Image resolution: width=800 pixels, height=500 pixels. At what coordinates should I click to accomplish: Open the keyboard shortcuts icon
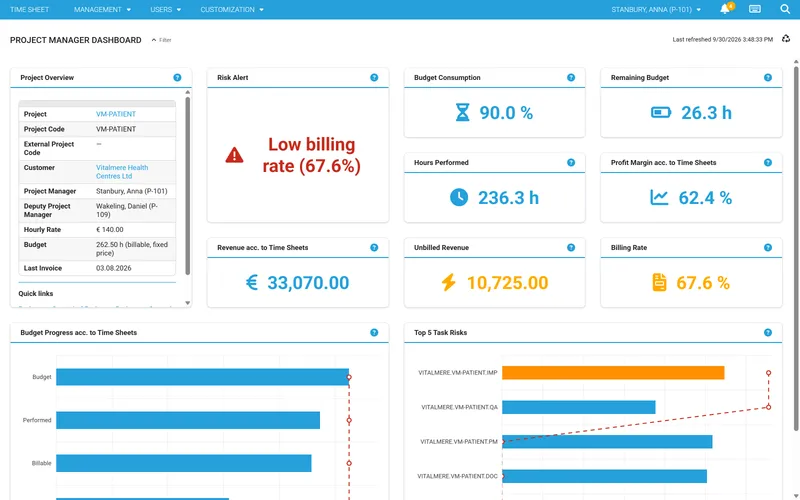click(x=755, y=9)
